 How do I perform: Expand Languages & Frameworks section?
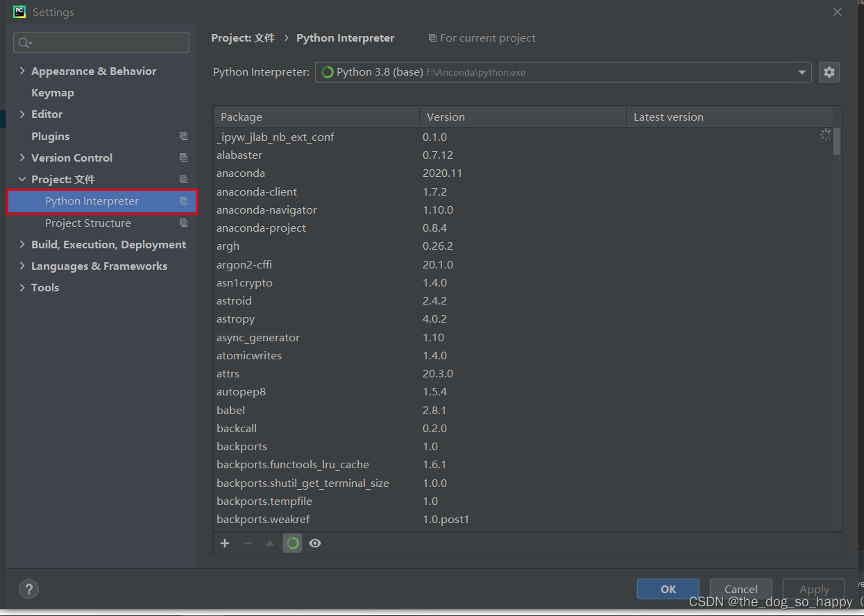coord(22,266)
